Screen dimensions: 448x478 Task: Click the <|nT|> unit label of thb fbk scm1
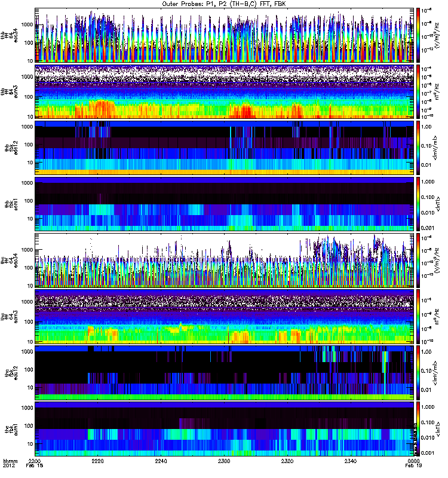(438, 204)
